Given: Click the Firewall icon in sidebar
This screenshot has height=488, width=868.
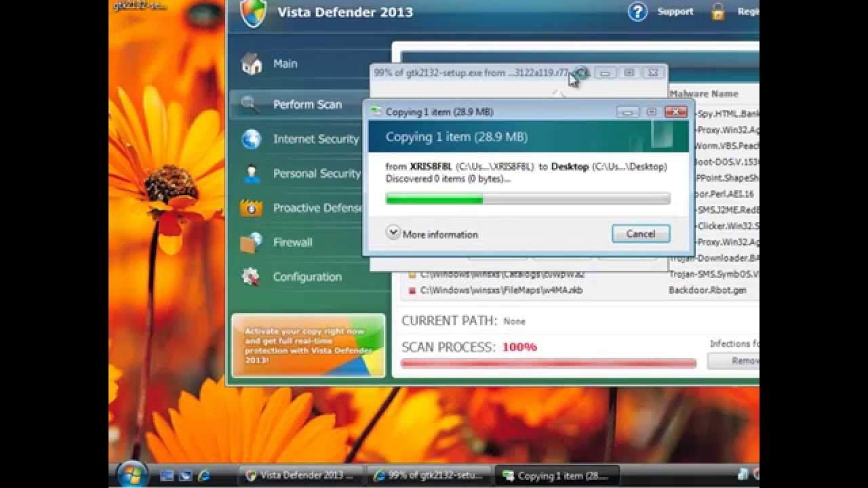Looking at the screenshot, I should (252, 242).
